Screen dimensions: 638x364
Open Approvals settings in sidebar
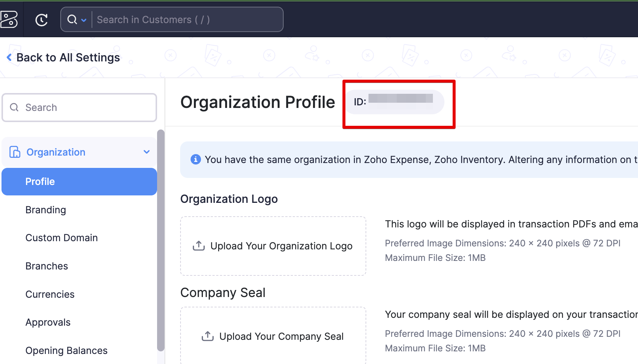(48, 322)
